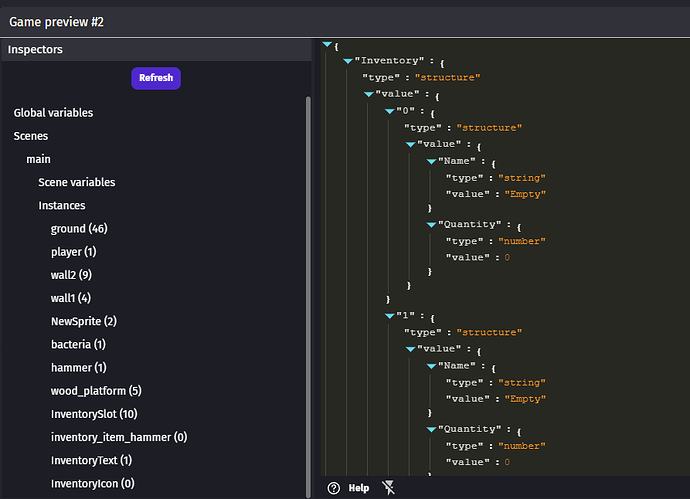Viewport: 690px width, 499px height.
Task: Click the crossed-out lightning bolt icon
Action: (388, 488)
